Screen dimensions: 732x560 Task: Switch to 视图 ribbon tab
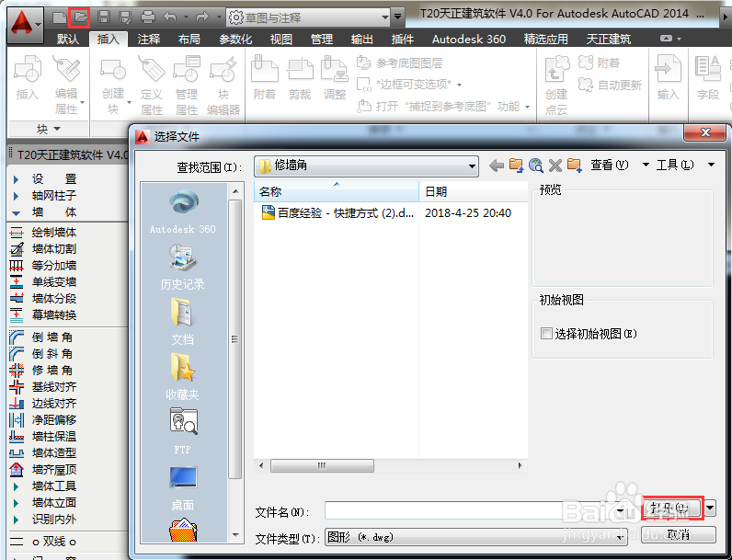tap(281, 39)
